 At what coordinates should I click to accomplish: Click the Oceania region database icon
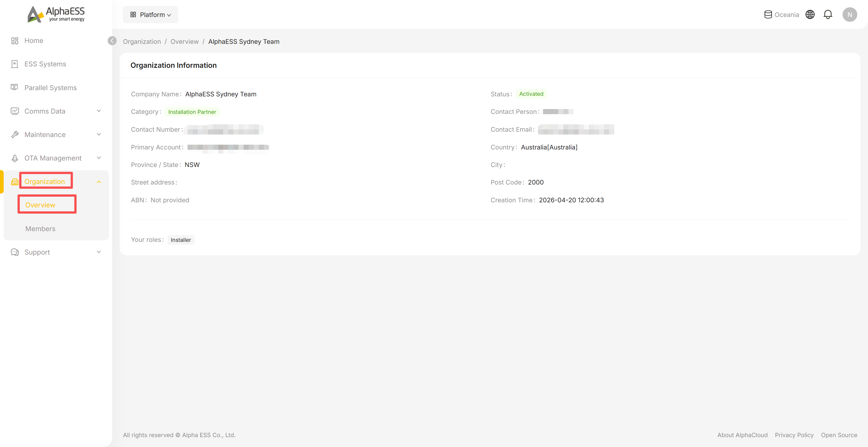coord(768,14)
